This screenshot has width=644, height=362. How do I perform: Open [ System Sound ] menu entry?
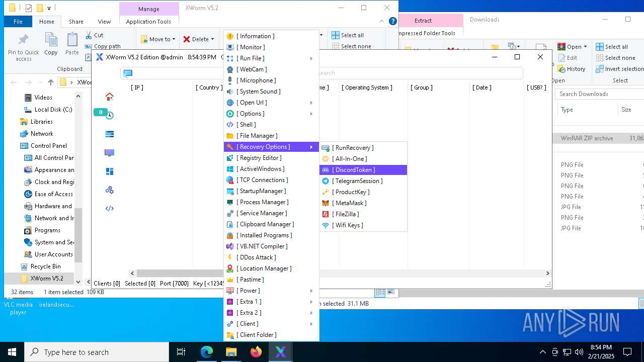(271, 92)
